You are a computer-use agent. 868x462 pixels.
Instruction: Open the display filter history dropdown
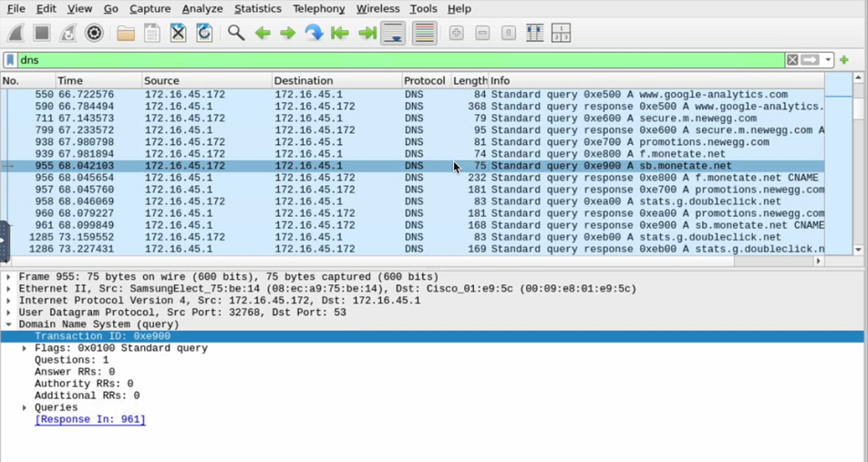[828, 60]
